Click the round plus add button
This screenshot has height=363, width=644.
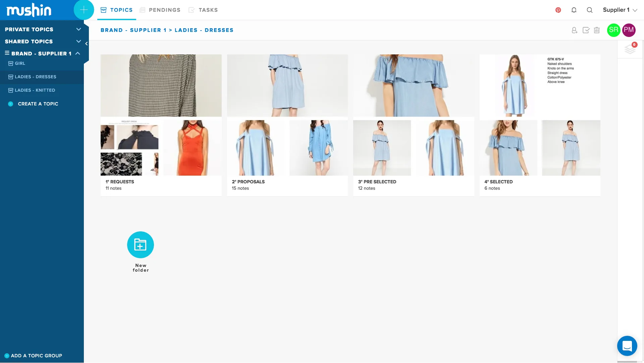pos(84,10)
